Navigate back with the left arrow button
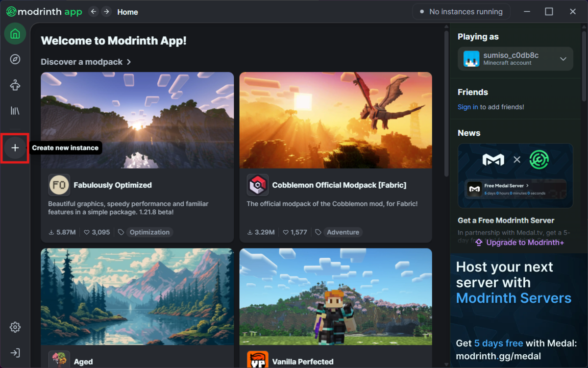Screen dimensions: 588x368 point(93,11)
